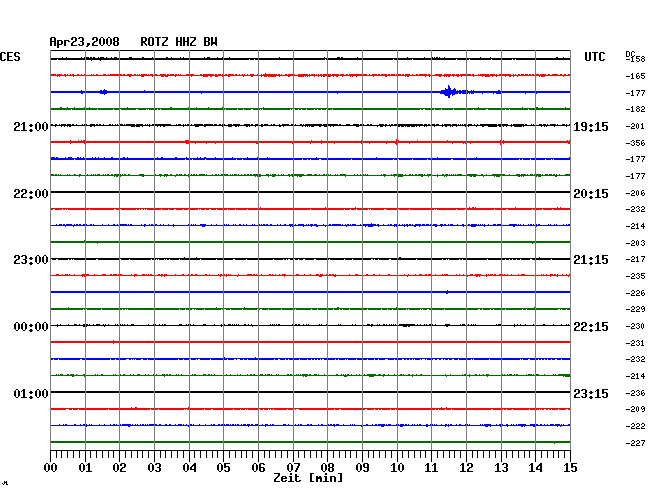Pick the DC offset value -236
Screen dimensions: 650x494
[635, 393]
